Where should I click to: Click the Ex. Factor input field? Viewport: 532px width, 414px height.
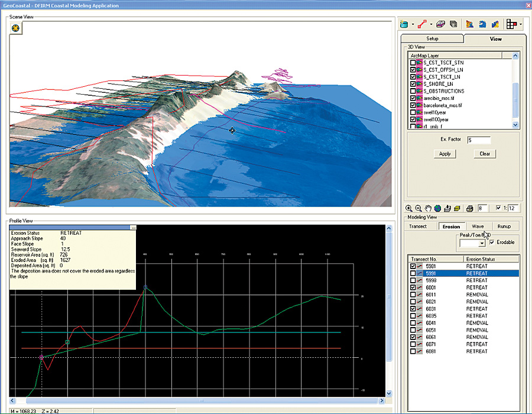[478, 140]
